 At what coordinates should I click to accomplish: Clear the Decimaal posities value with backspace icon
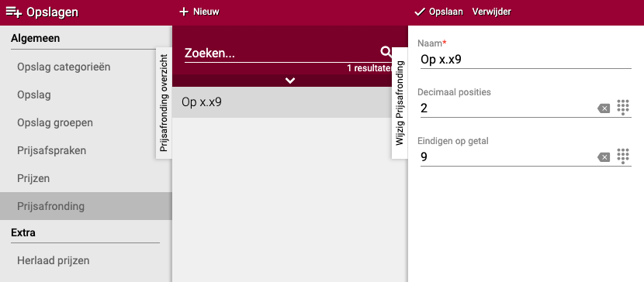pyautogui.click(x=604, y=108)
